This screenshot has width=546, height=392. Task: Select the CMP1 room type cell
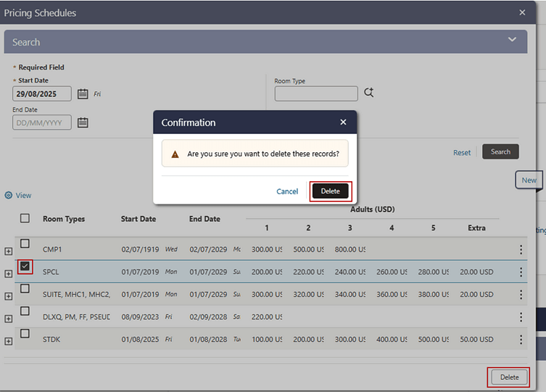pyautogui.click(x=52, y=249)
